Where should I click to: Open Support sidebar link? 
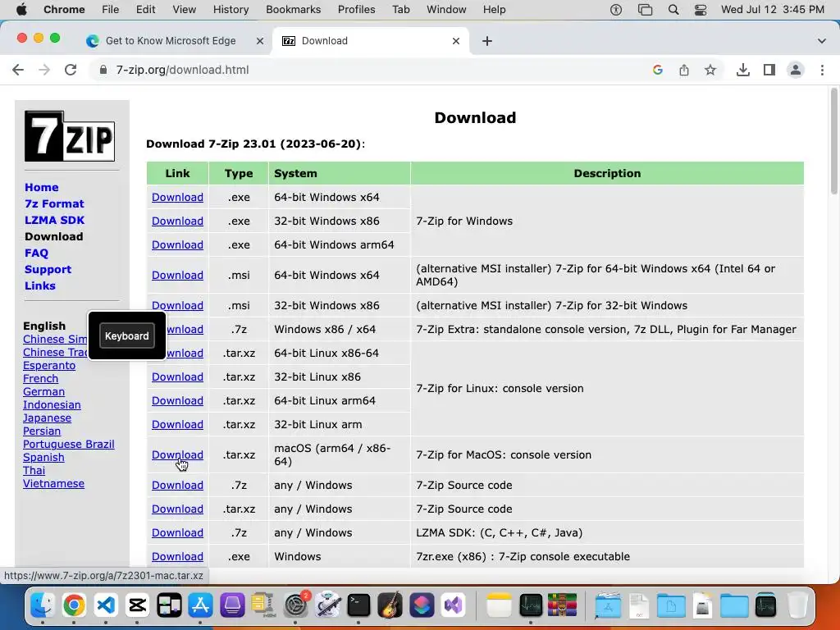[x=48, y=269]
